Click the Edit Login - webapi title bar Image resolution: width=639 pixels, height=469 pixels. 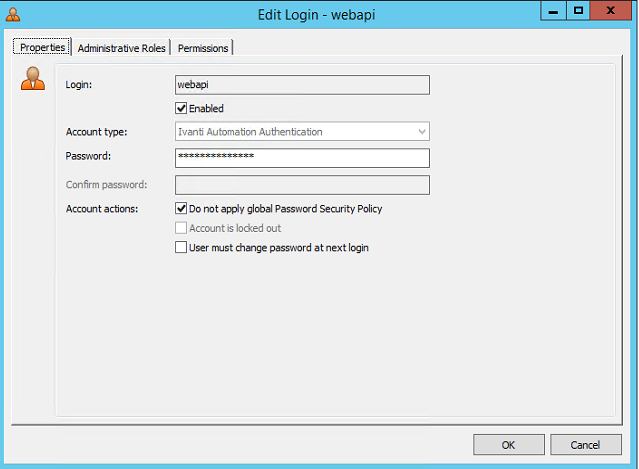tap(316, 15)
